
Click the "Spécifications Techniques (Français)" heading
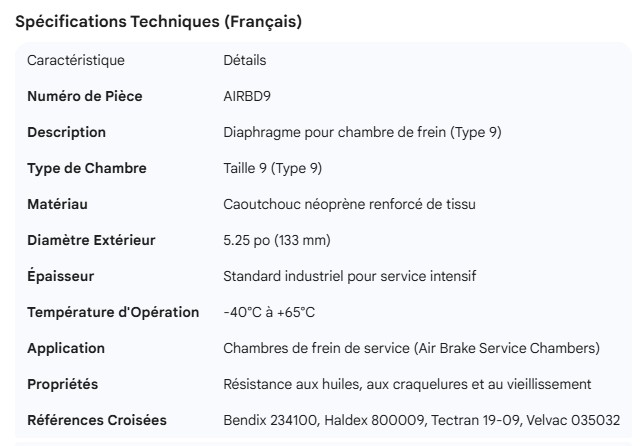(158, 21)
